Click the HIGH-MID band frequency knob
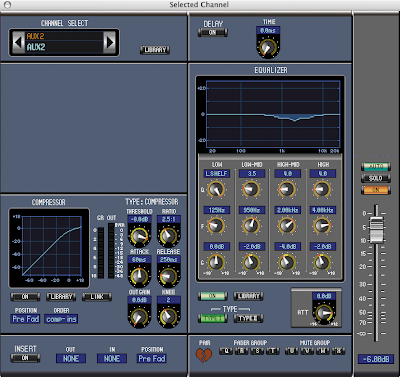Image resolution: width=400 pixels, height=377 pixels. (287, 226)
